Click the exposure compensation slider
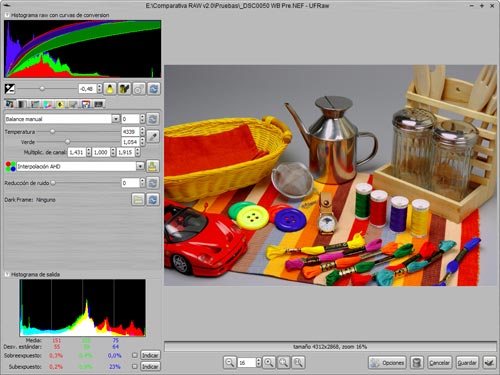 point(46,89)
